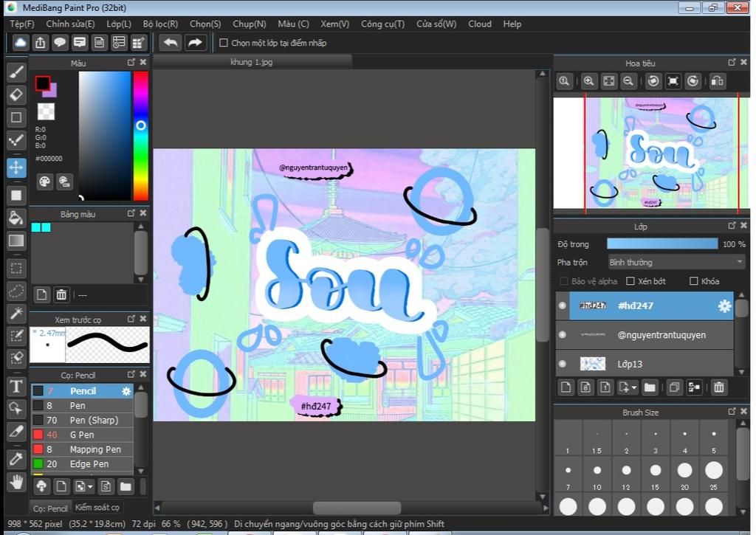Open the Lớp(L) layer menu
Viewport: 756px width, 535px height.
[x=119, y=24]
